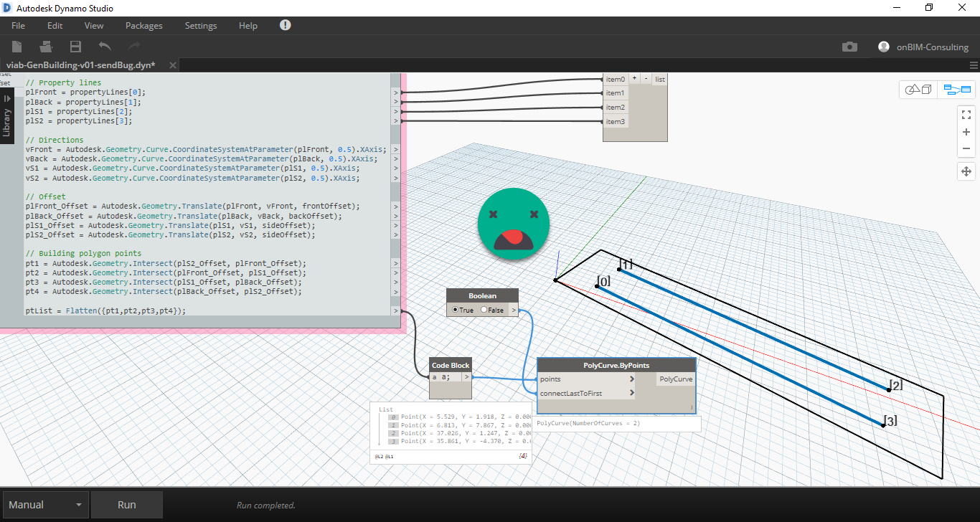Open the Settings menu

(201, 25)
